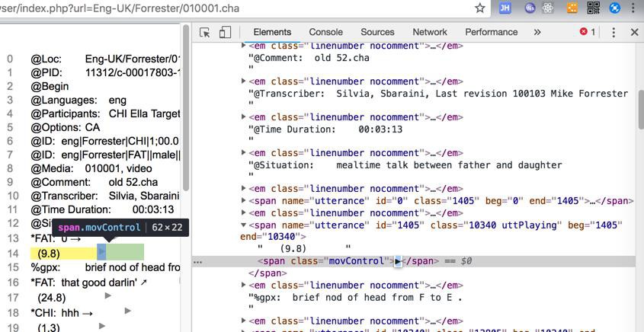The width and height of the screenshot is (644, 332).
Task: Open the React developer tools extension
Action: pos(548,8)
